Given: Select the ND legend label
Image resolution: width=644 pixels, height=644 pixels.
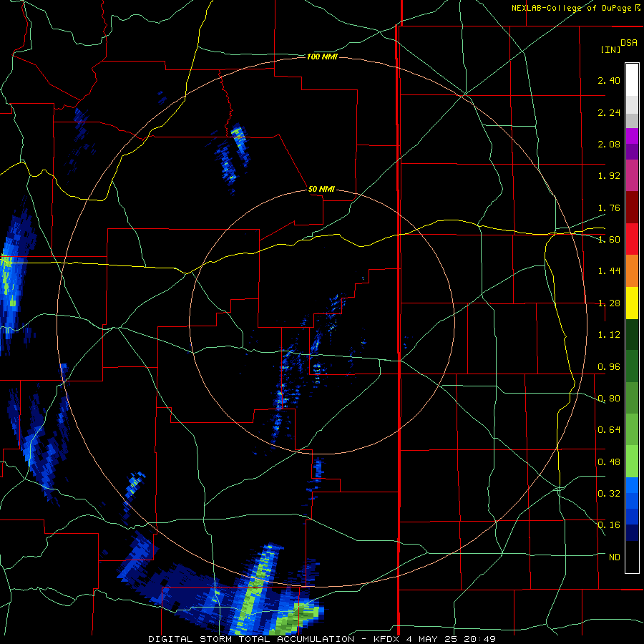Looking at the screenshot, I should (x=615, y=557).
